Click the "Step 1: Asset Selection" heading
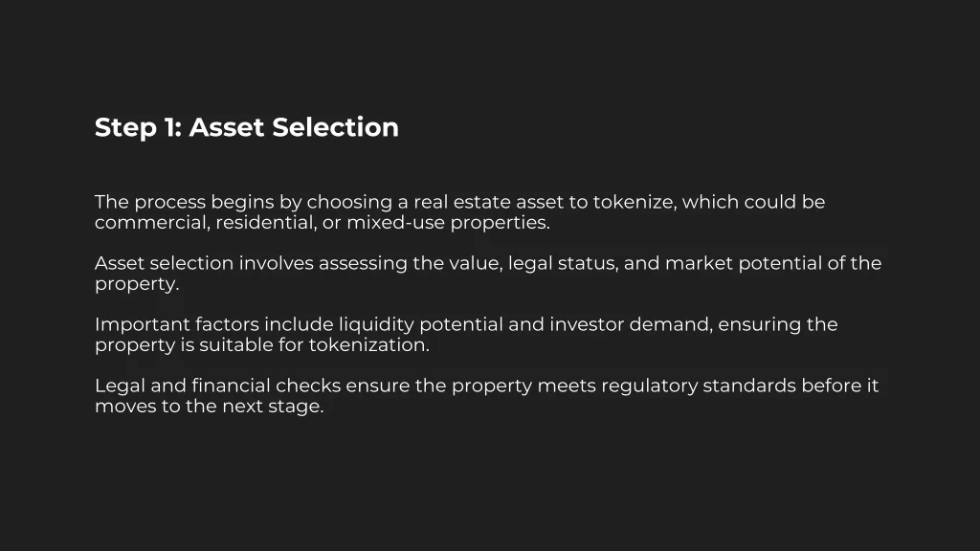 [246, 127]
